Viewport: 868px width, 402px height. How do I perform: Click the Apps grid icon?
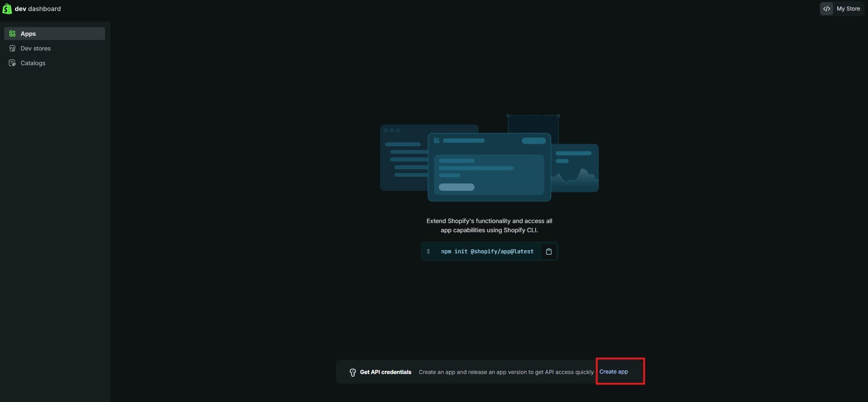[x=12, y=33]
